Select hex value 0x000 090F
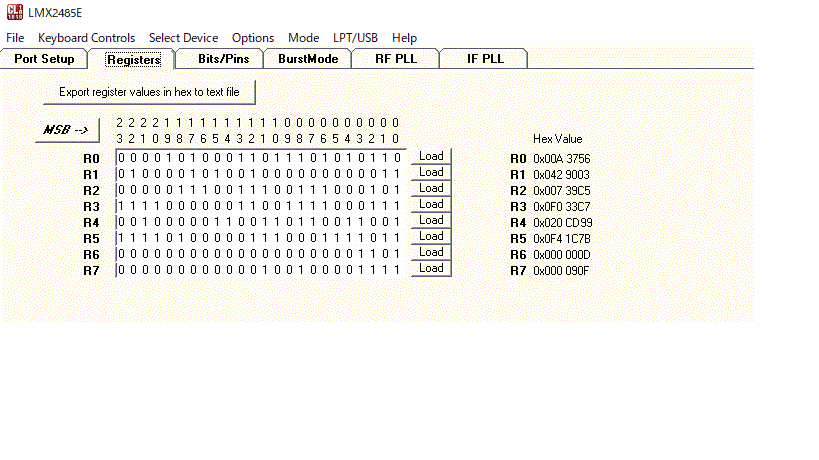Viewport: 819px width, 460px height. click(561, 271)
